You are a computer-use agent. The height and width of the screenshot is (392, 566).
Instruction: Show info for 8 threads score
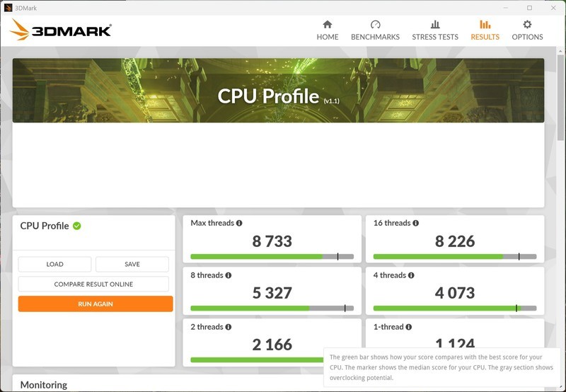point(228,275)
